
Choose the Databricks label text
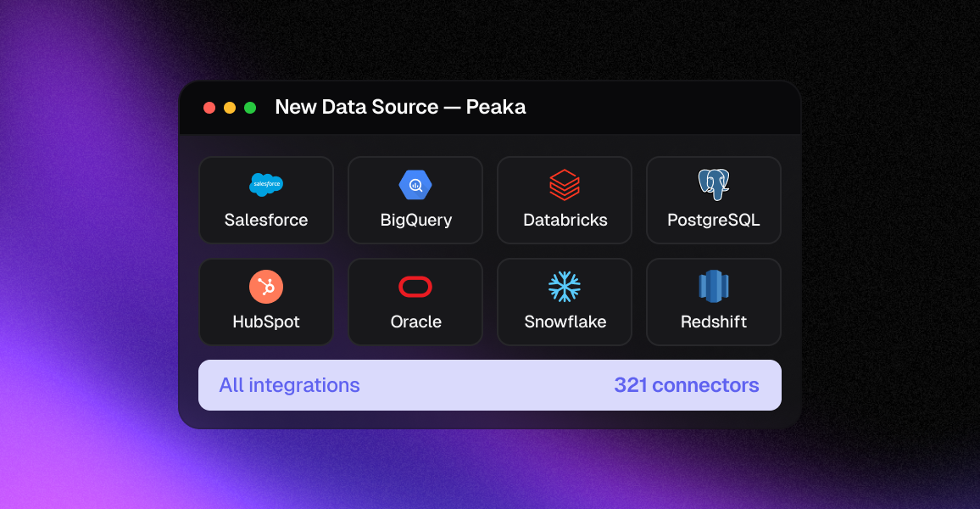pyautogui.click(x=565, y=220)
